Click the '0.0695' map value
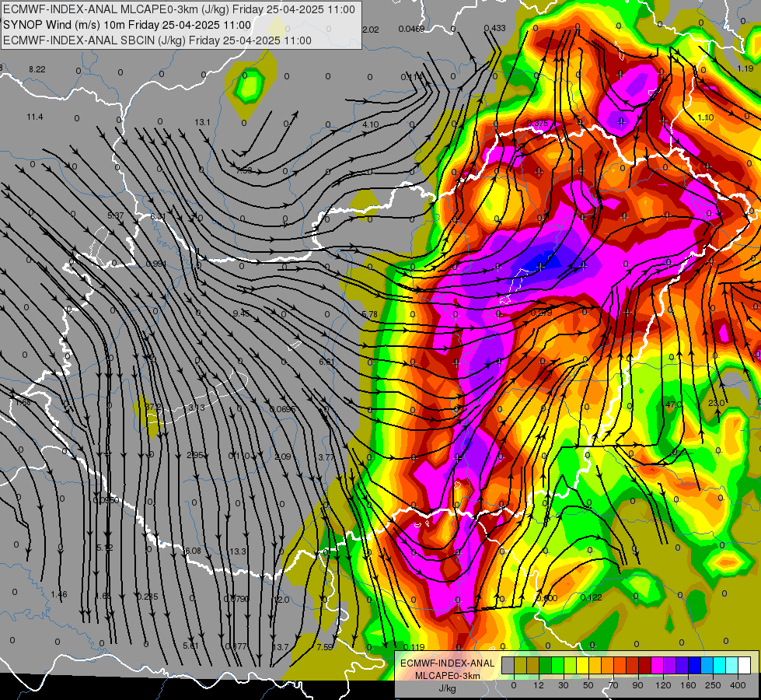Viewport: 761px width, 700px height. coord(282,409)
